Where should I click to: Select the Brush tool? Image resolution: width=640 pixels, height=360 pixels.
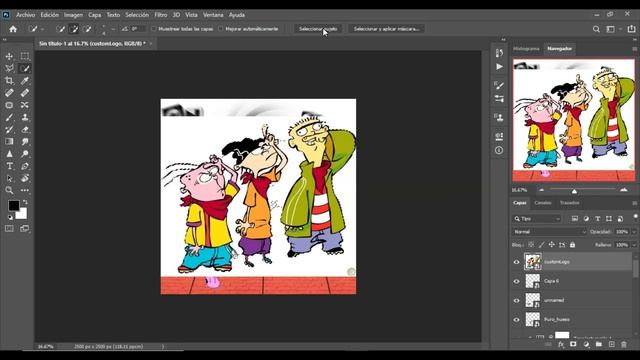9,117
